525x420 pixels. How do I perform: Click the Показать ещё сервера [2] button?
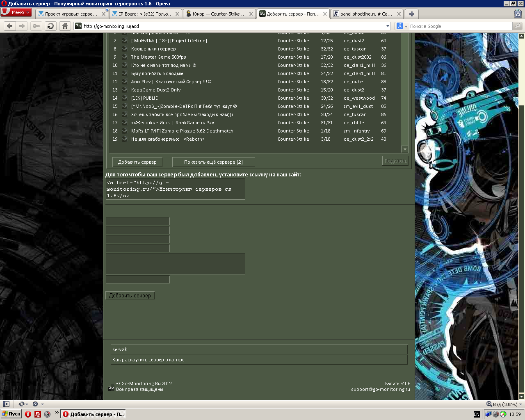point(213,162)
